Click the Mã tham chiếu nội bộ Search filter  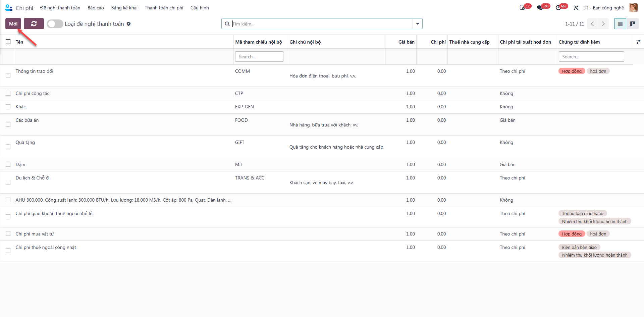(x=259, y=57)
